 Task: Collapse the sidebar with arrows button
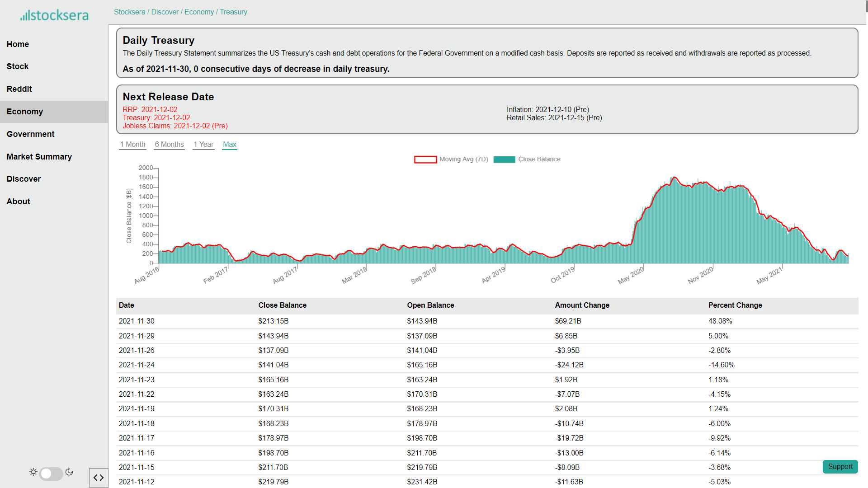pos(99,478)
